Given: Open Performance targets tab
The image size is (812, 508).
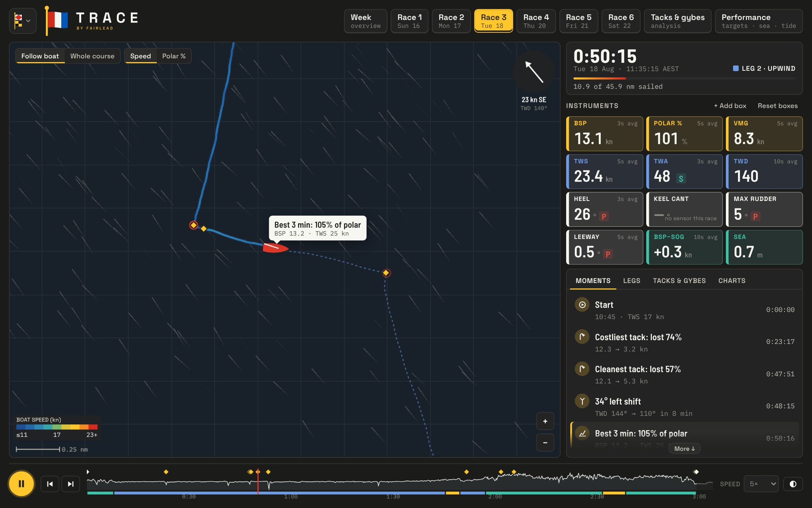Looking at the screenshot, I should pyautogui.click(x=759, y=21).
